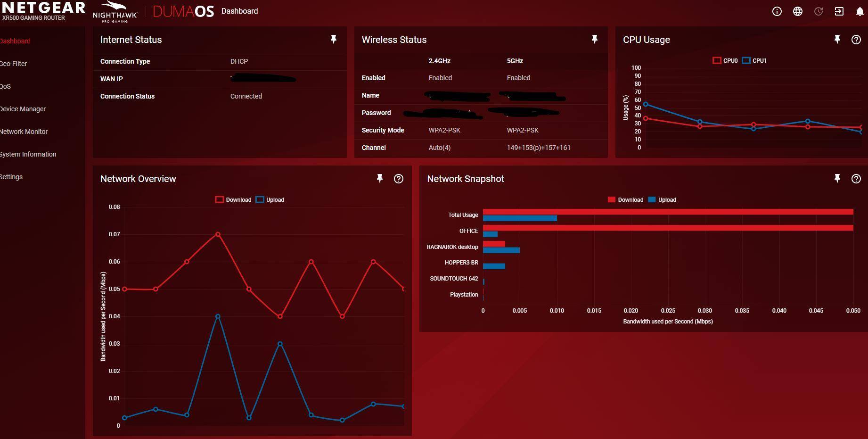Open help for Network Snapshot panel
Image resolution: width=868 pixels, height=439 pixels.
(x=856, y=179)
